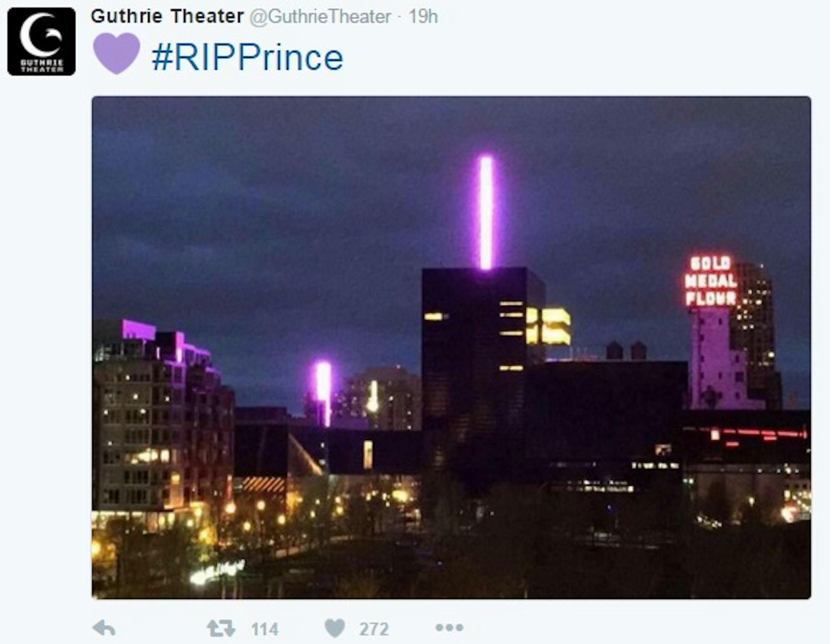
Task: Open the #RIPPrince hashtag link
Action: pos(247,58)
